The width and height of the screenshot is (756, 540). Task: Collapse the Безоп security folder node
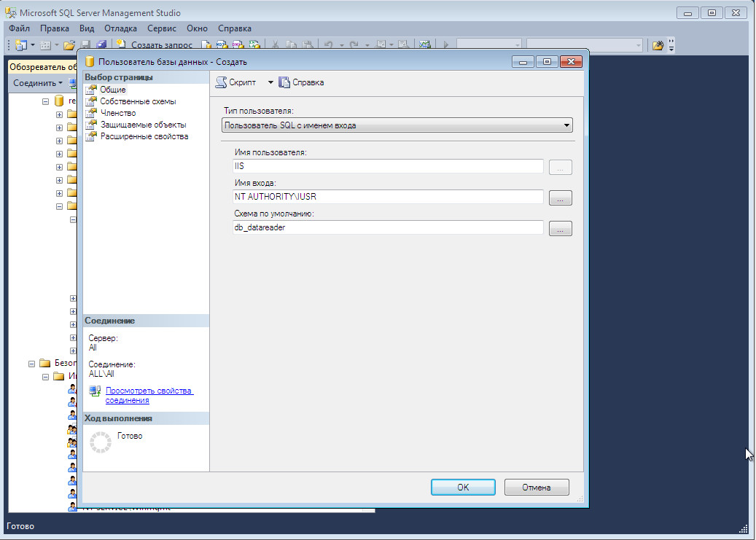tap(32, 364)
